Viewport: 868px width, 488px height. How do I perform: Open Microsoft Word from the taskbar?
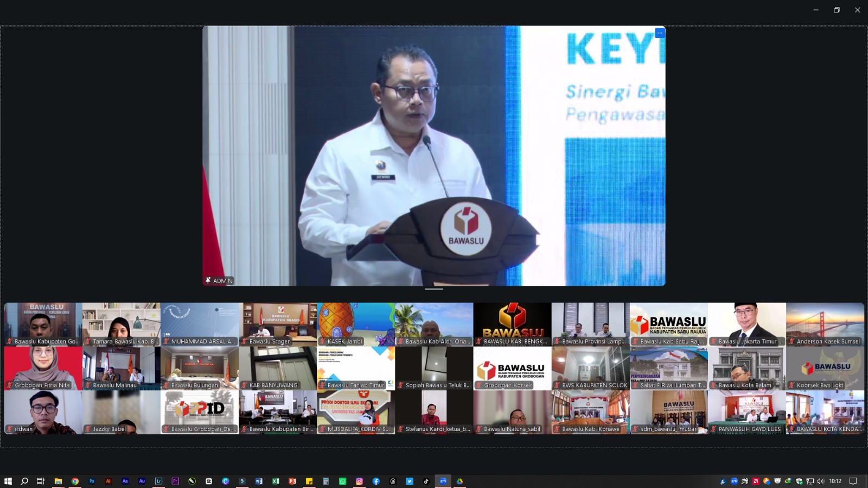[259, 481]
